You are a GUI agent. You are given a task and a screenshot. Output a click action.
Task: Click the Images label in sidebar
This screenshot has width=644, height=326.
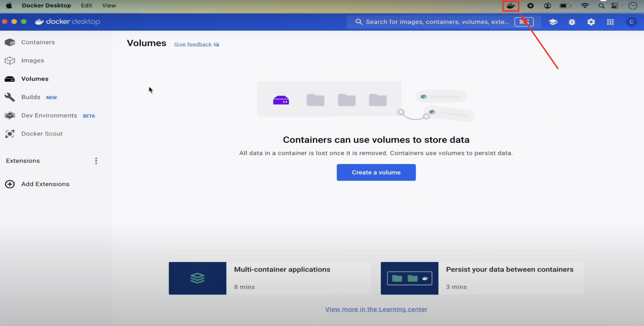pos(33,61)
